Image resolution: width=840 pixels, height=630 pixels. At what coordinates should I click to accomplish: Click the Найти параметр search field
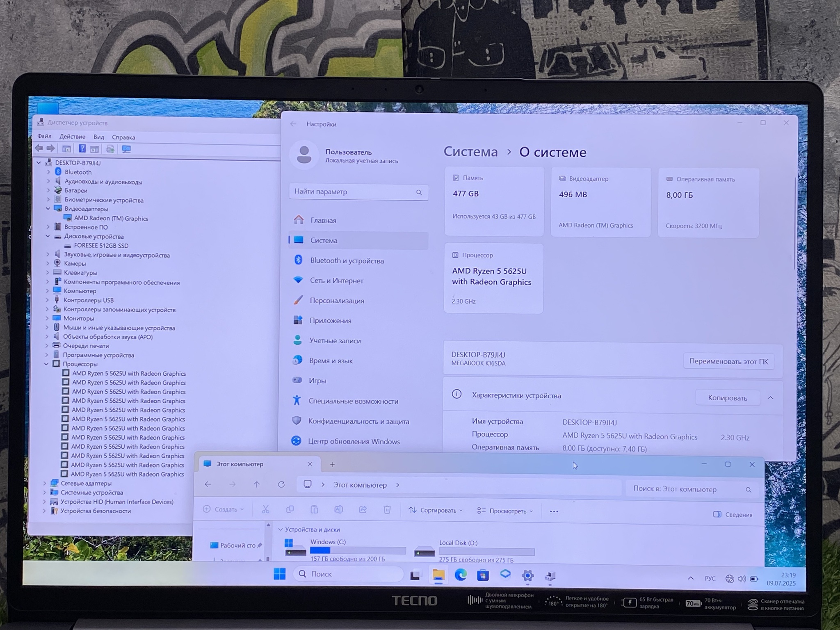click(353, 192)
